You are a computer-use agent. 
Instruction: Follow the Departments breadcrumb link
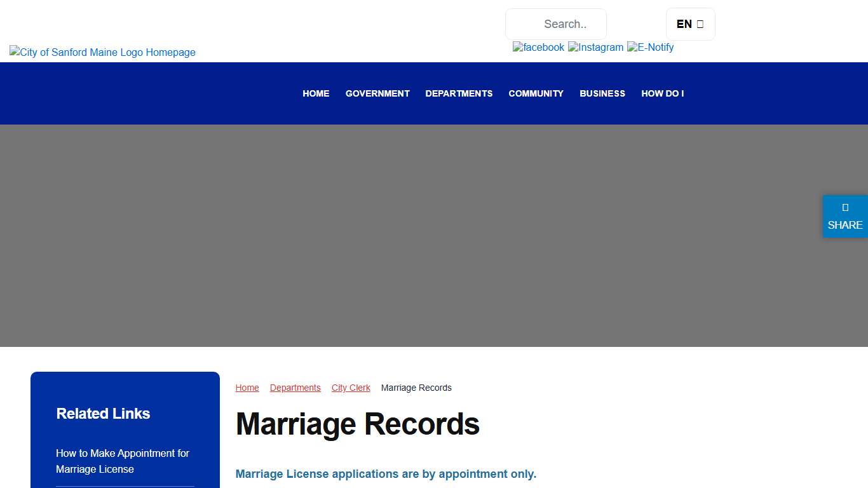295,388
